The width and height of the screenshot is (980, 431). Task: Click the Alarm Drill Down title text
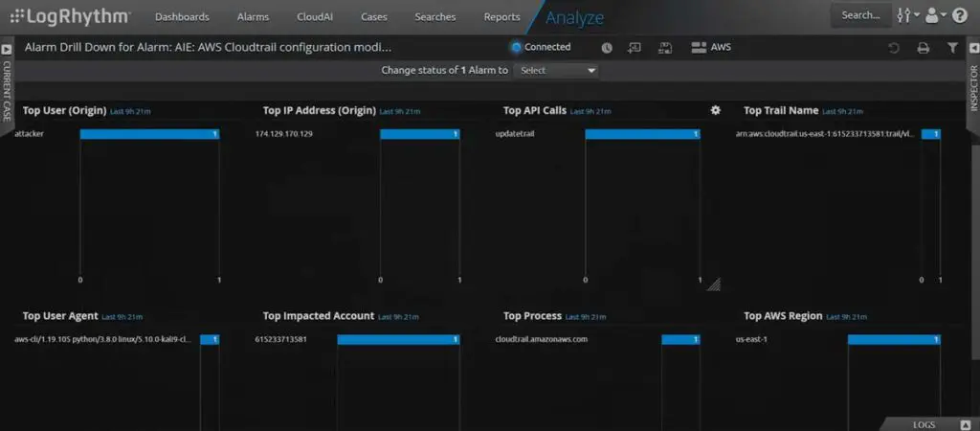pos(208,47)
